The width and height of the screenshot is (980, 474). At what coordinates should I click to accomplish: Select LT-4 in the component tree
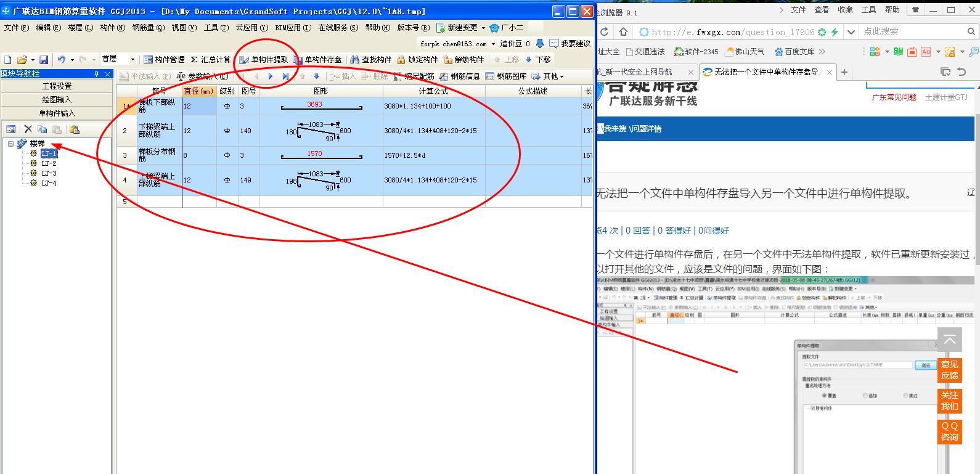click(49, 183)
